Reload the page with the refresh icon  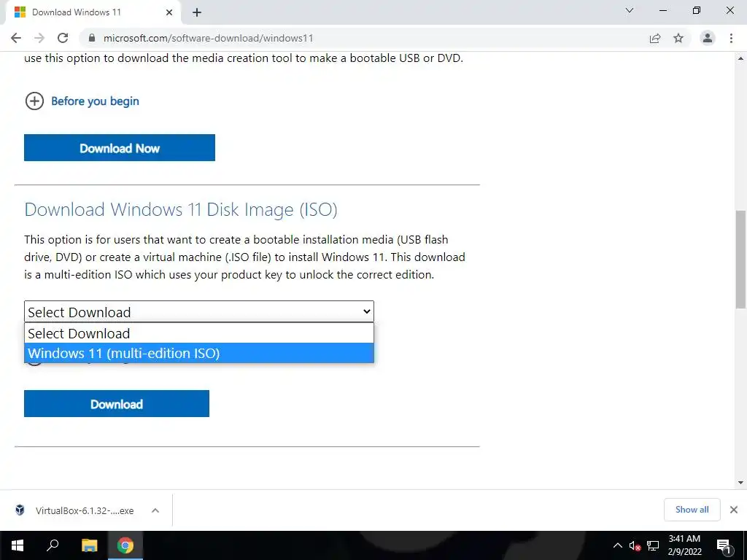(63, 38)
